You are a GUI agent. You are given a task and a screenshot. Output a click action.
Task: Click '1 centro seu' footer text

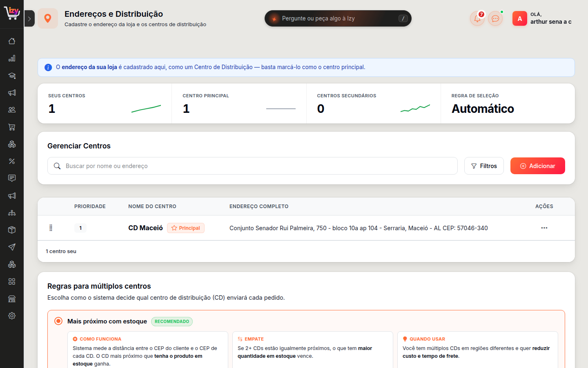coord(61,251)
